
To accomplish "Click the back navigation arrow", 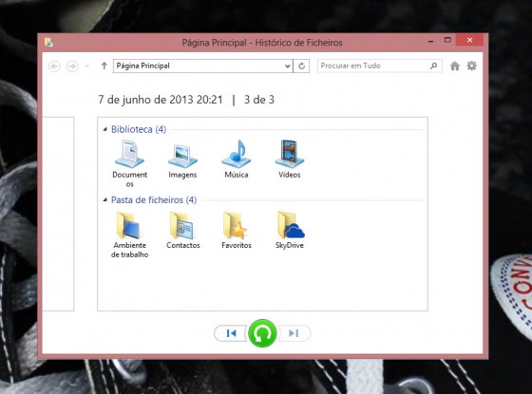I will pyautogui.click(x=54, y=66).
